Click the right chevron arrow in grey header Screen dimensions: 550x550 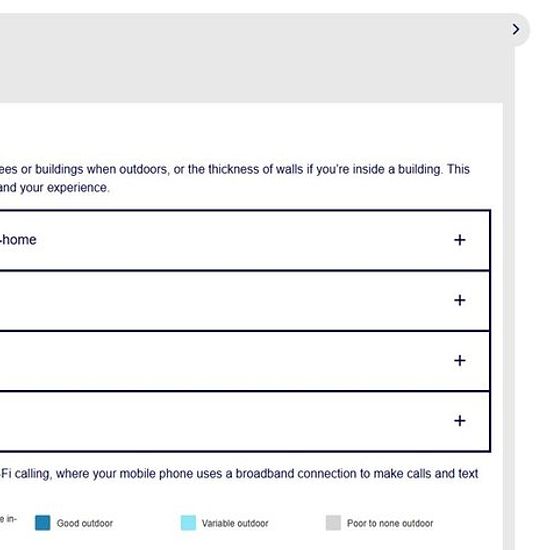516,29
